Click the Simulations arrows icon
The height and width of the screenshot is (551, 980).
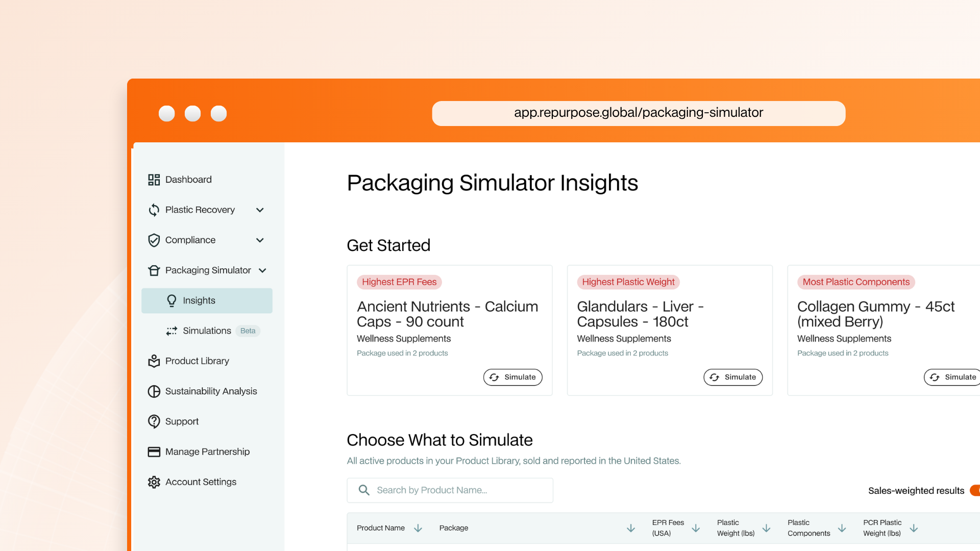click(171, 331)
